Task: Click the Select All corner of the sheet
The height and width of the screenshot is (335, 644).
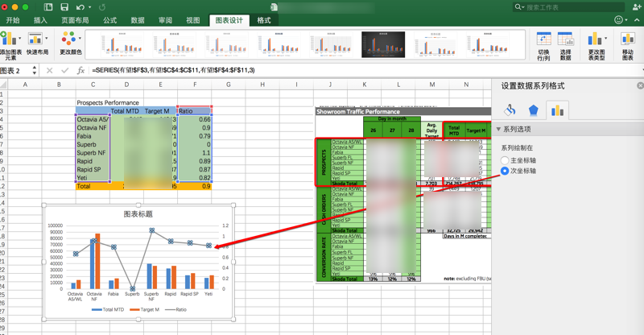Action: [3, 85]
